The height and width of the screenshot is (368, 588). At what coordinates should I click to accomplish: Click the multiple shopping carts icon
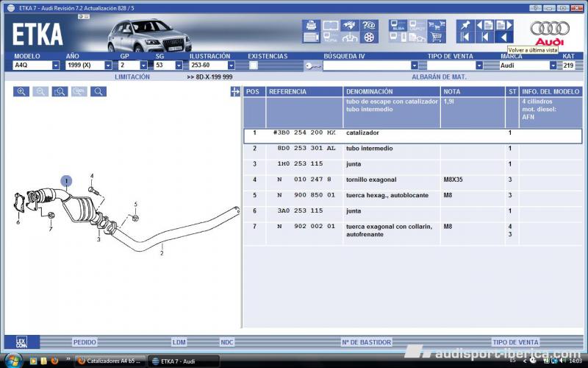(437, 25)
